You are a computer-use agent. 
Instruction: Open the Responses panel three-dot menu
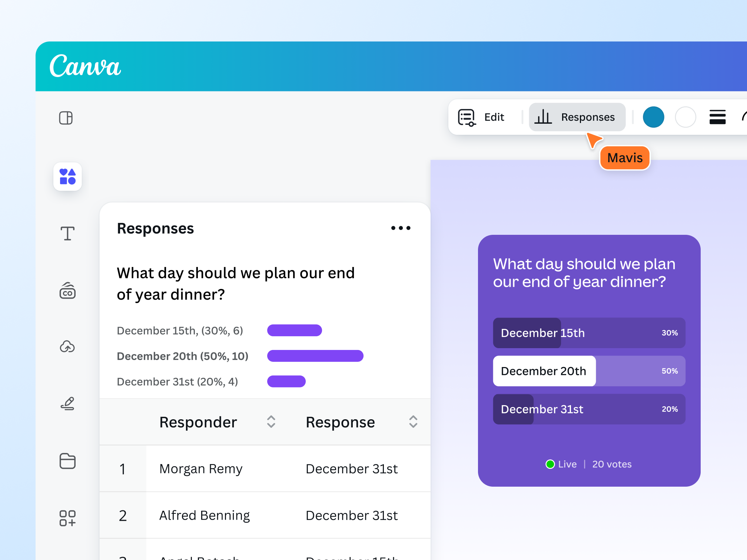click(401, 228)
